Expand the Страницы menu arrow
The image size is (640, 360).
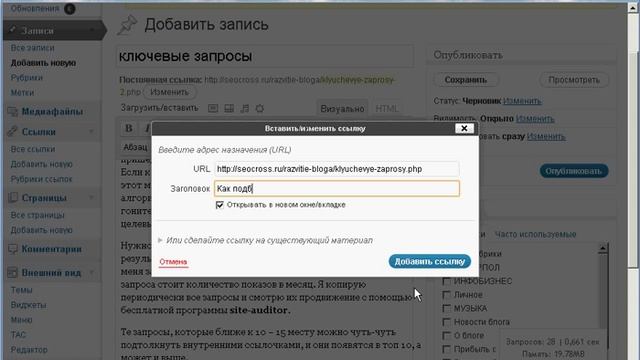click(91, 198)
